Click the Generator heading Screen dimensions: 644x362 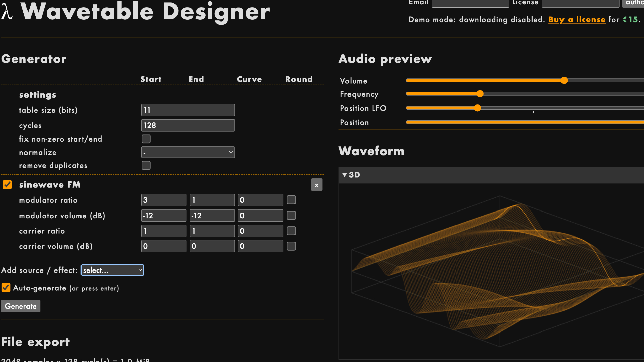34,59
